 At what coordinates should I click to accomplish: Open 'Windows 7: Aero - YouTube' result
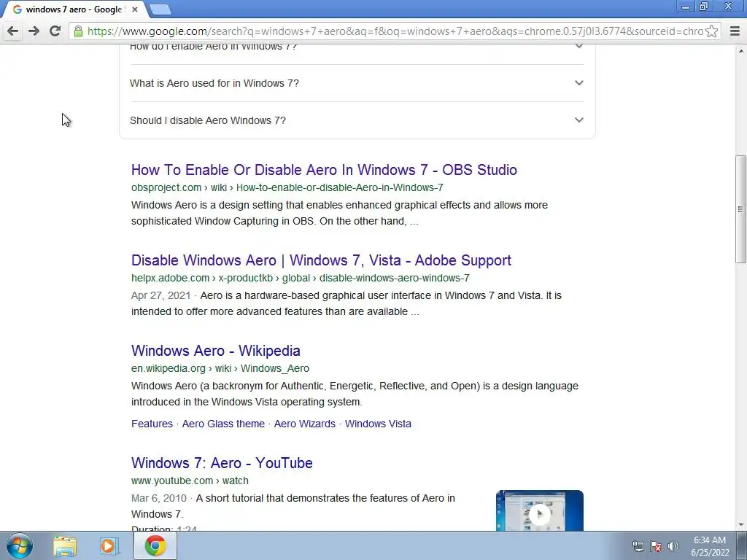click(222, 463)
